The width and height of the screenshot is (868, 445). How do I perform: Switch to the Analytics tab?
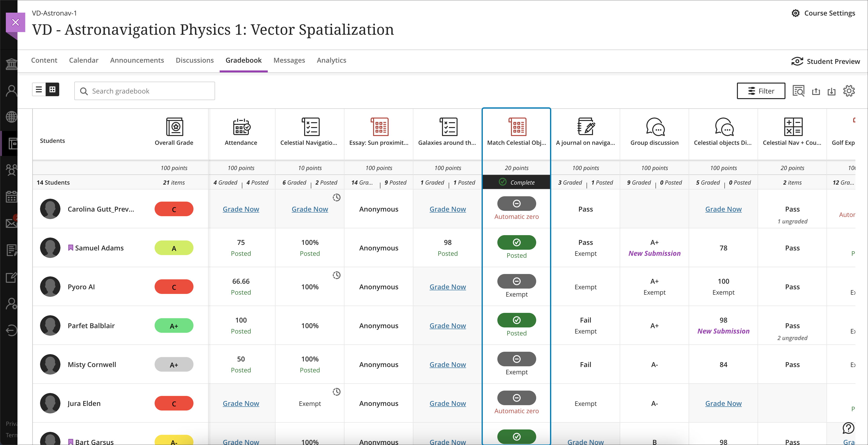[x=331, y=60]
